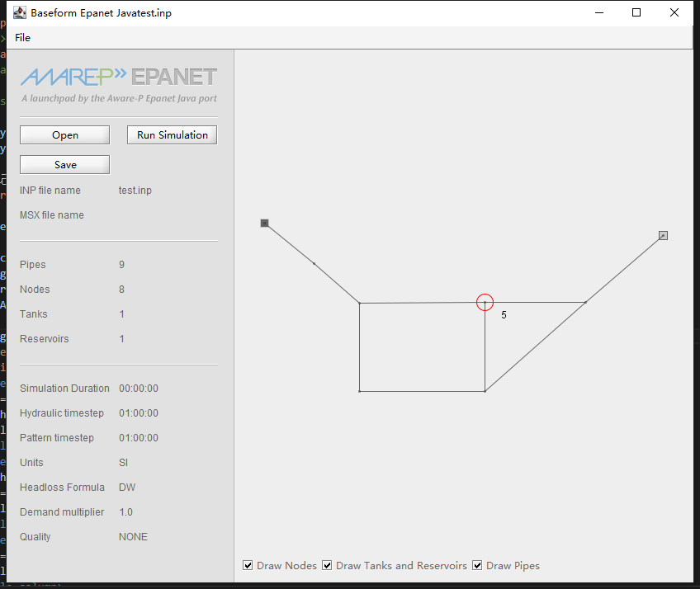Minimize the Baseform Epanet window
700x589 pixels.
598,12
